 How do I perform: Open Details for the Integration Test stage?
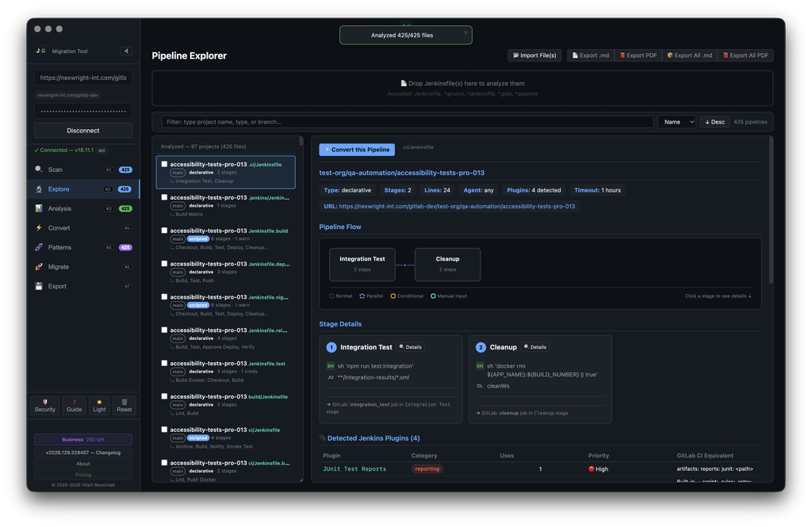[x=411, y=347]
